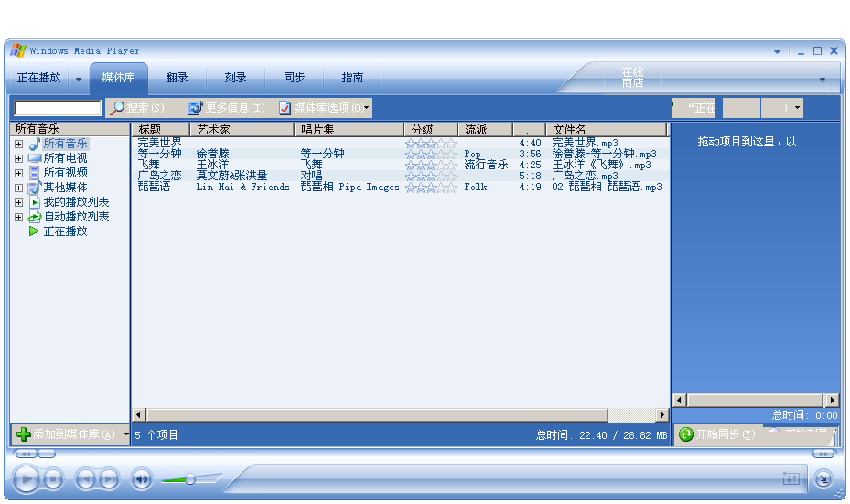
Task: Click the Stop playback button
Action: pos(53,479)
